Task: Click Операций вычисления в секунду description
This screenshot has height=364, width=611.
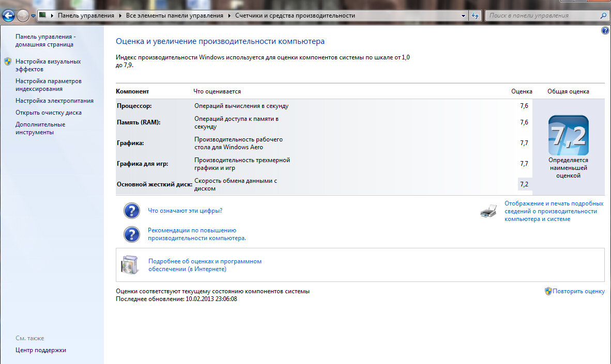Action: coord(241,106)
